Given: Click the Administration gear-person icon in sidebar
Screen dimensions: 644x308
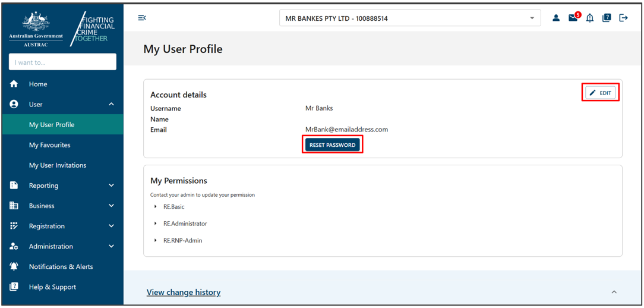Looking at the screenshot, I should click(x=14, y=246).
